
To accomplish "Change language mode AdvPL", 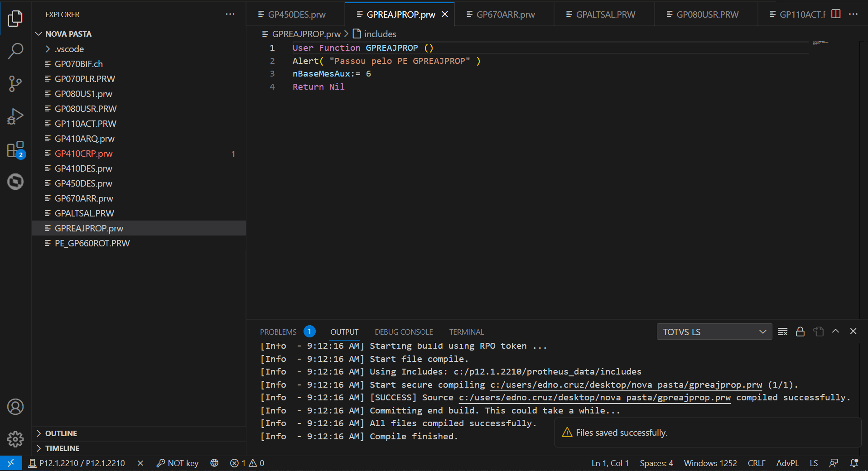I will [x=787, y=463].
